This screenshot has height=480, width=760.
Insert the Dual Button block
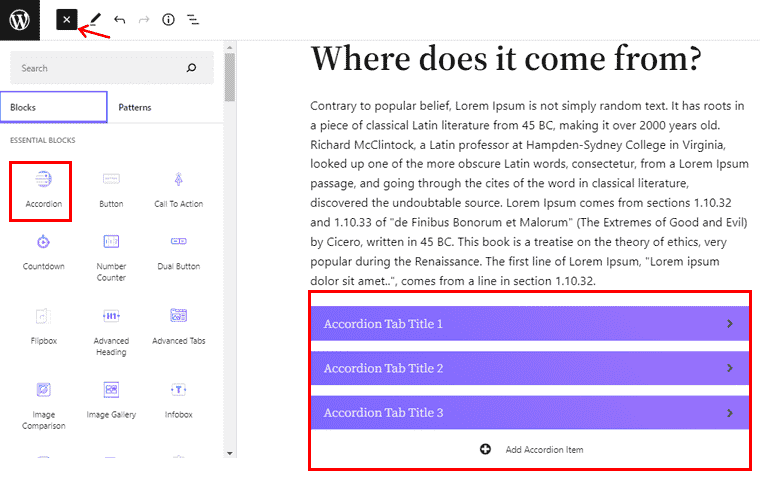click(x=179, y=252)
